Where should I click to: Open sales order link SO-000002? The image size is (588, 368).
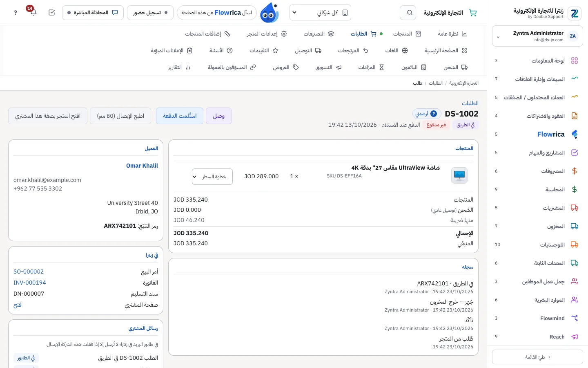coord(29,272)
